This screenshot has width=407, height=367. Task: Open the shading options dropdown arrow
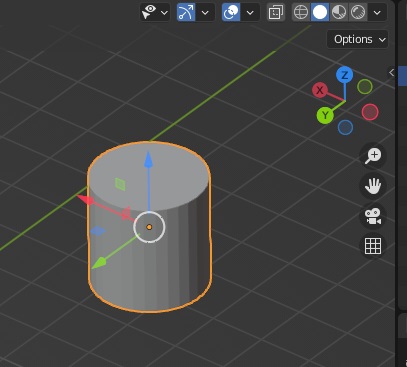(377, 13)
